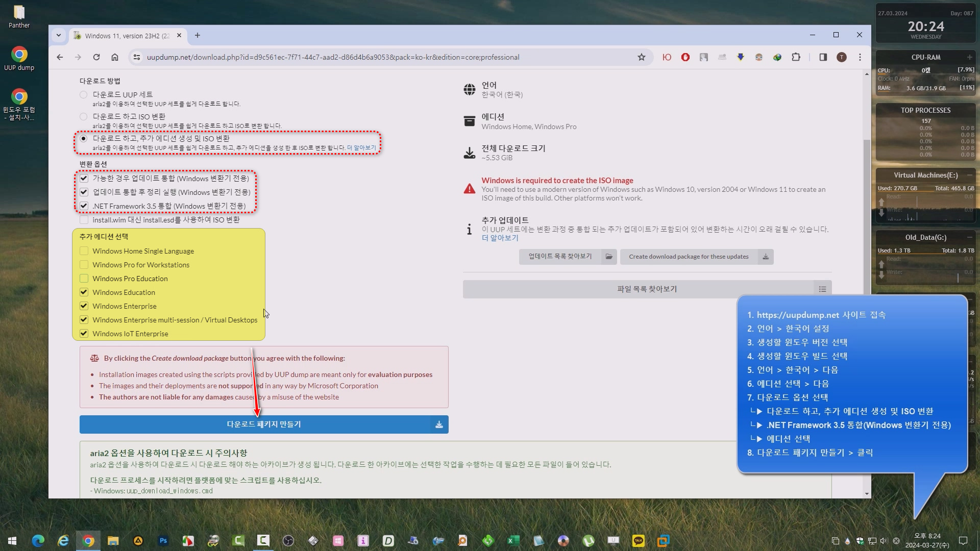The width and height of the screenshot is (980, 551).
Task: Launch Internet Explorer from the taskbar
Action: click(x=63, y=540)
